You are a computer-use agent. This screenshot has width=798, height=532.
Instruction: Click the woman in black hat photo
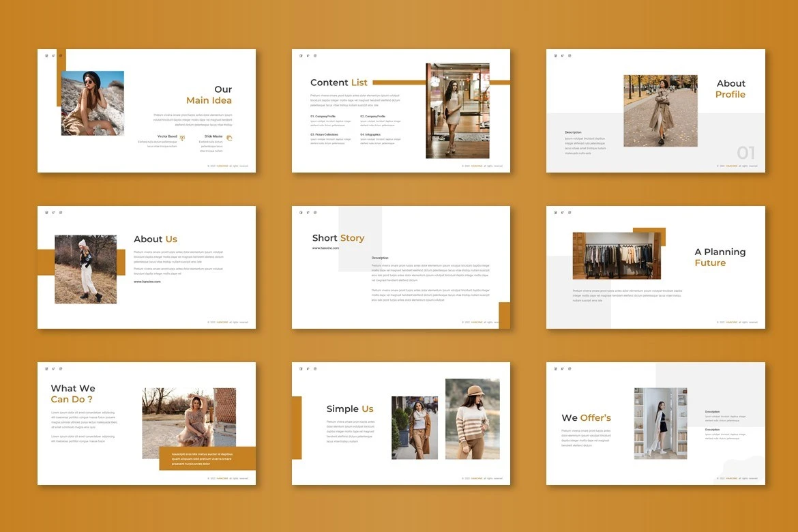tap(93, 103)
